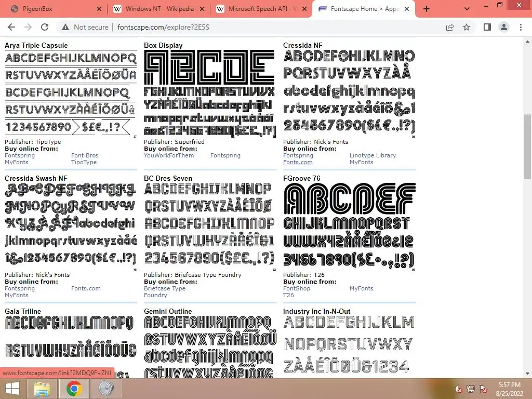The height and width of the screenshot is (399, 532).
Task: Open Fonts.com link under Cressida NF
Action: pyautogui.click(x=298, y=162)
